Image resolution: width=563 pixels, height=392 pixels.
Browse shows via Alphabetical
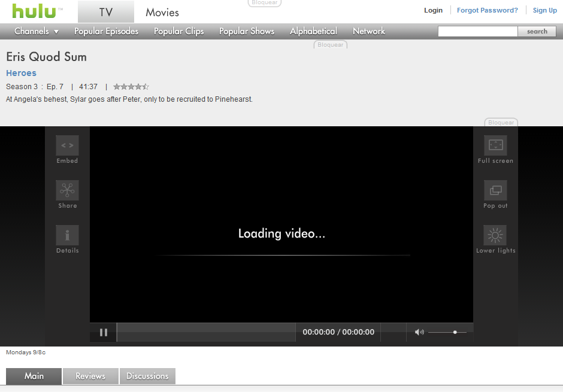(313, 31)
